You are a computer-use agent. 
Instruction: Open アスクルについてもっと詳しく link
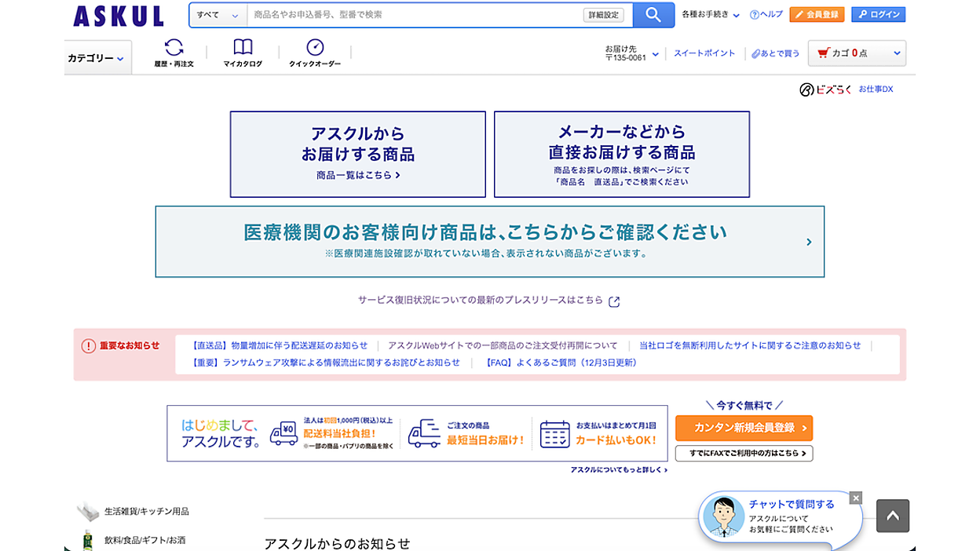(619, 470)
